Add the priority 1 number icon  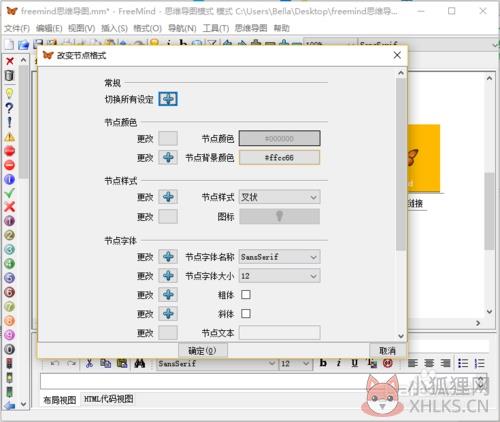pos(10,221)
